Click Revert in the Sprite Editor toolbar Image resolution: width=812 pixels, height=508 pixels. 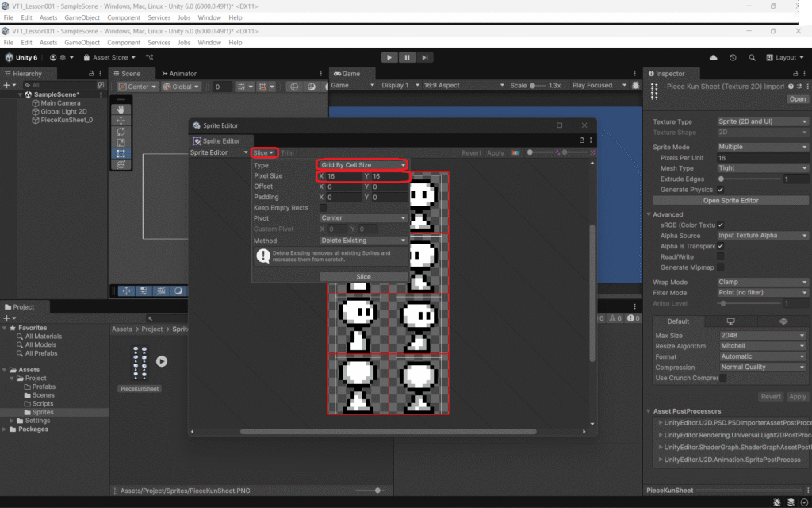pyautogui.click(x=472, y=153)
